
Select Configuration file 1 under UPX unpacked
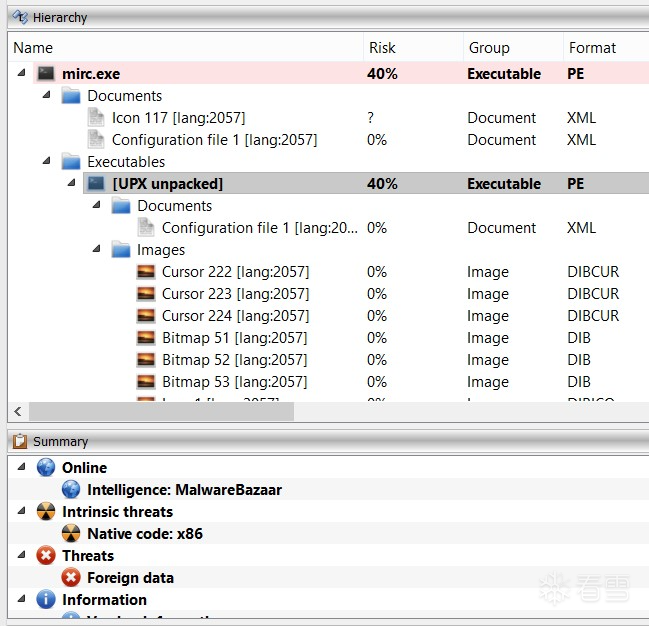(x=260, y=228)
